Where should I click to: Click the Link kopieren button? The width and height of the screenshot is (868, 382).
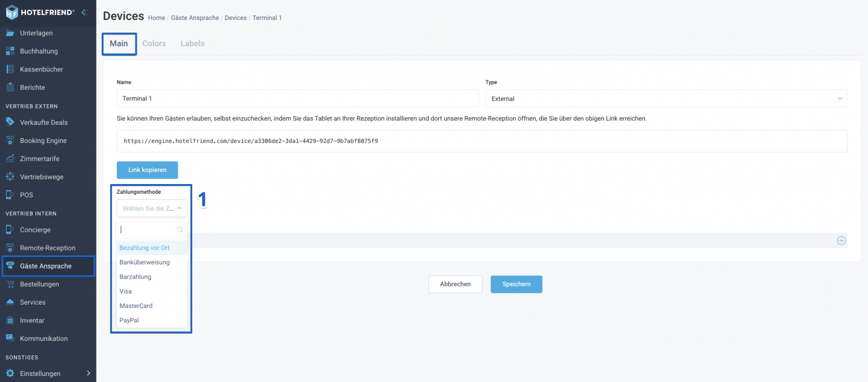point(147,170)
